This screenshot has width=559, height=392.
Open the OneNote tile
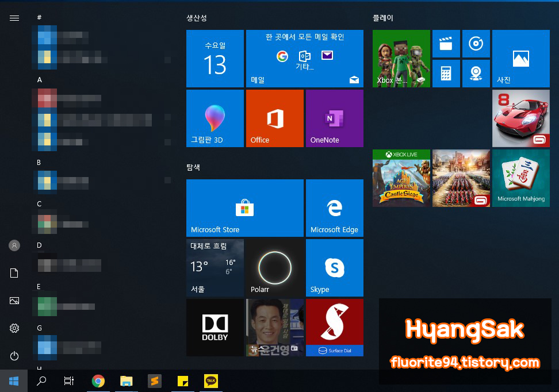coord(335,118)
